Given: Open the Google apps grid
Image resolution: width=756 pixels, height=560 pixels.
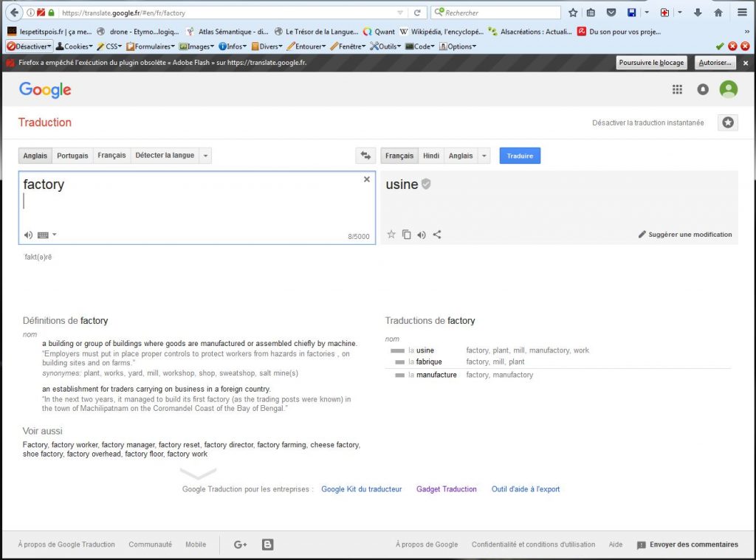Looking at the screenshot, I should coord(677,89).
